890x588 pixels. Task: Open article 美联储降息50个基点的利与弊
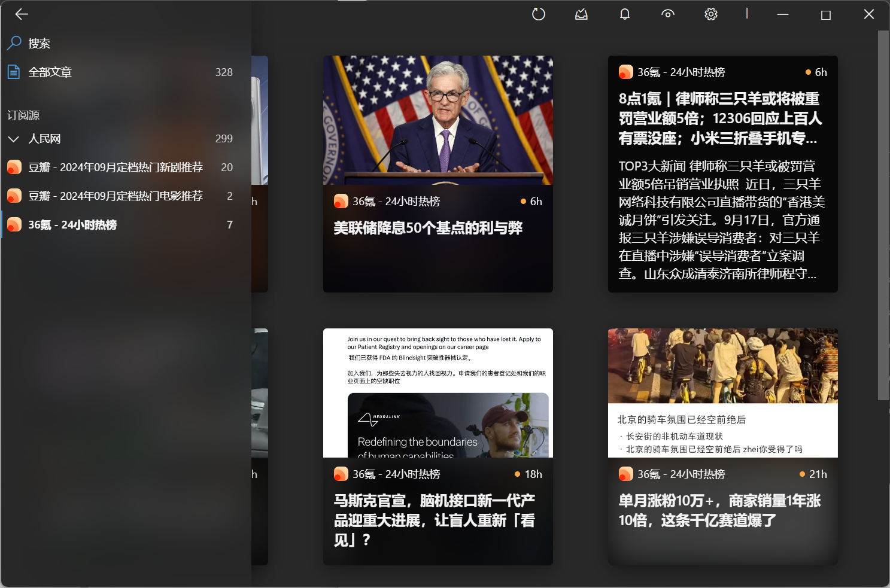pyautogui.click(x=428, y=228)
